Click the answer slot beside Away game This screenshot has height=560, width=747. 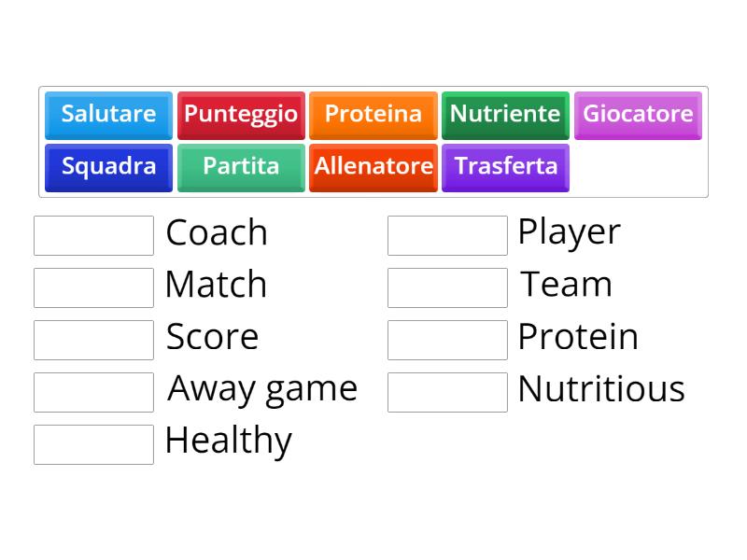pyautogui.click(x=92, y=391)
